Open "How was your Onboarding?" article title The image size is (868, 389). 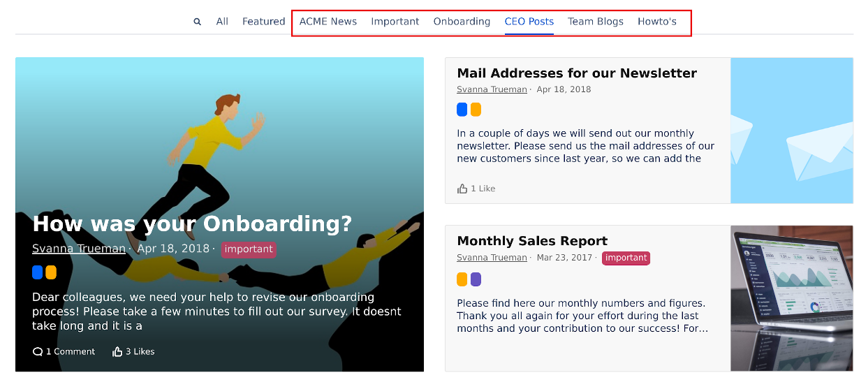(192, 223)
